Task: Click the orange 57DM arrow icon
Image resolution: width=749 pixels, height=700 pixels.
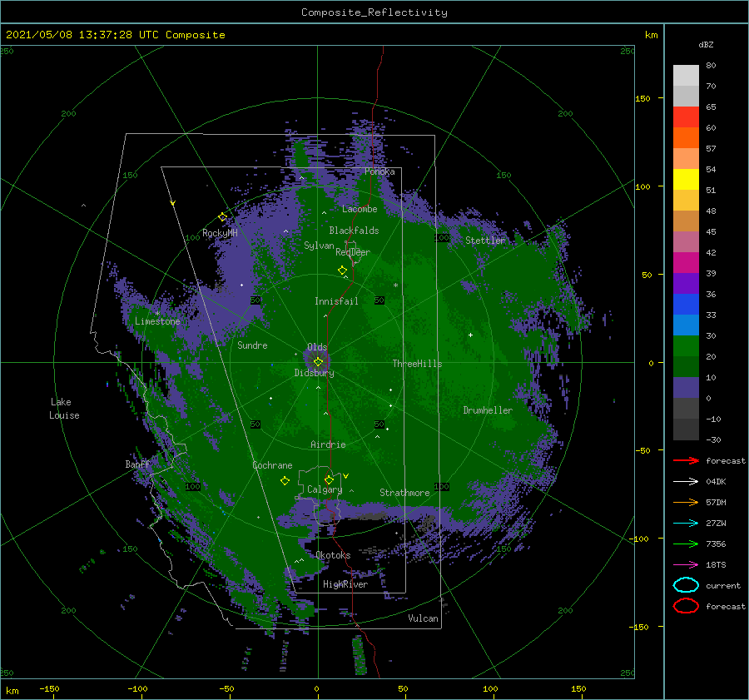Action: [686, 502]
